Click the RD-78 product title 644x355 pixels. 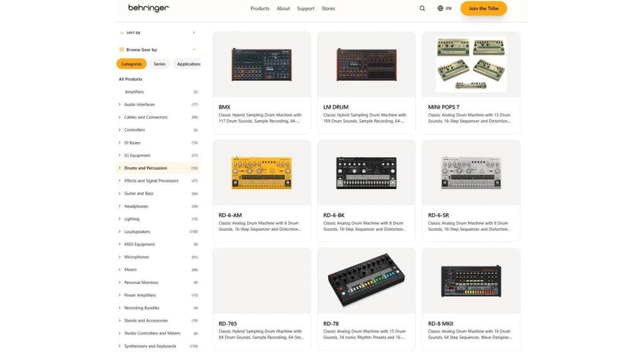[x=331, y=324]
